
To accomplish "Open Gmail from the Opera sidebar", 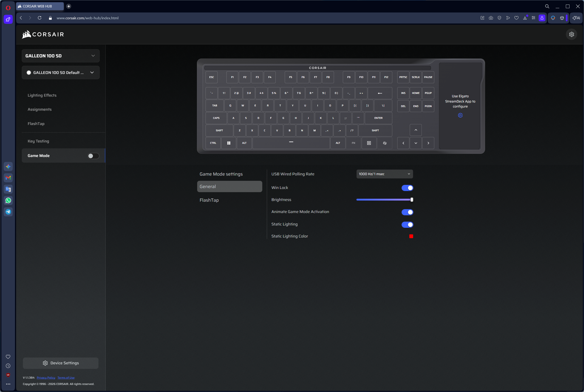I will coord(8,178).
